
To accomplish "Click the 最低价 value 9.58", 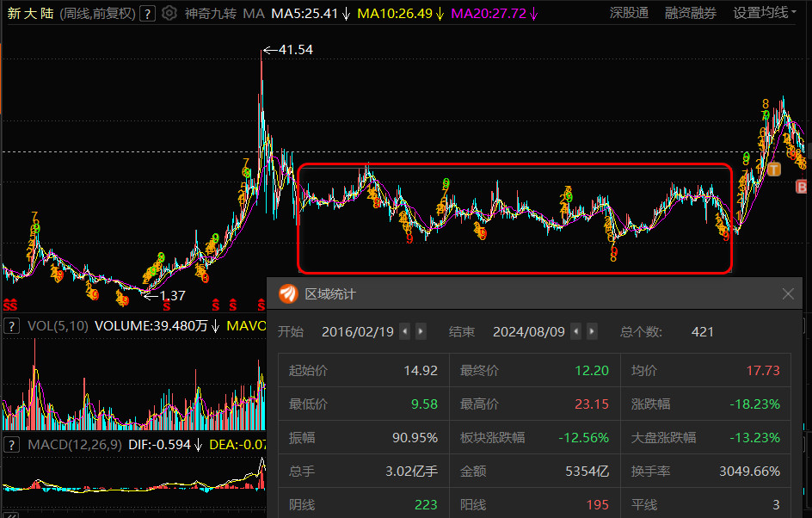I will tap(424, 404).
